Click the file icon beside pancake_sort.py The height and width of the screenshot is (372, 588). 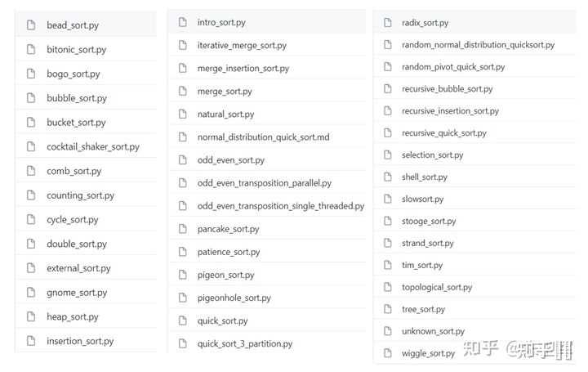tap(181, 229)
